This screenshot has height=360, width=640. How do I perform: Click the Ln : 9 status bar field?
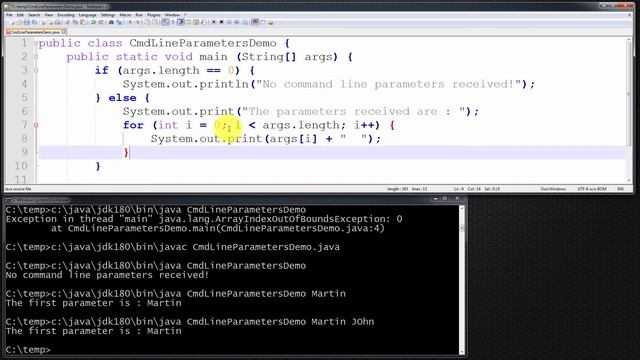(x=458, y=189)
